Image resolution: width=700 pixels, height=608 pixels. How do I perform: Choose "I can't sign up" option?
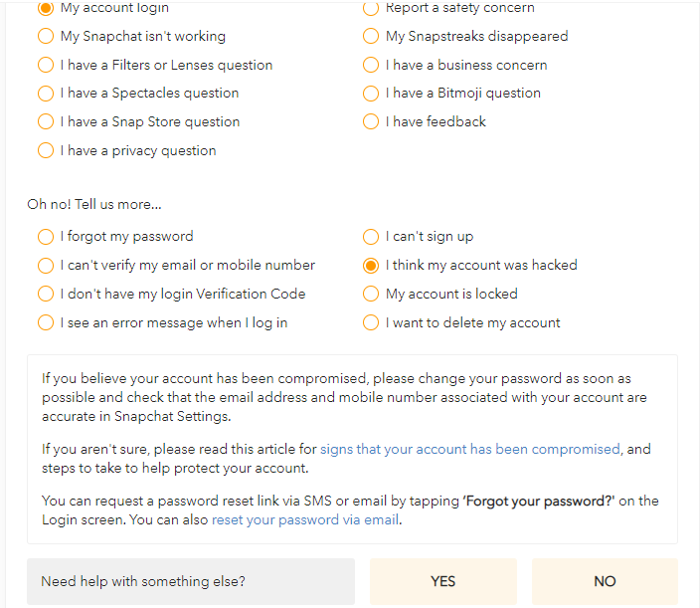[371, 237]
